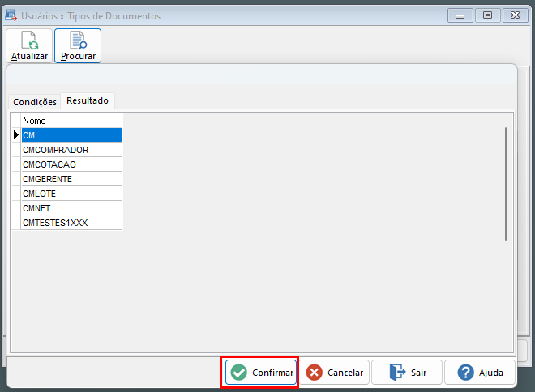Select the CMNET row
This screenshot has height=392, width=535.
[x=71, y=208]
